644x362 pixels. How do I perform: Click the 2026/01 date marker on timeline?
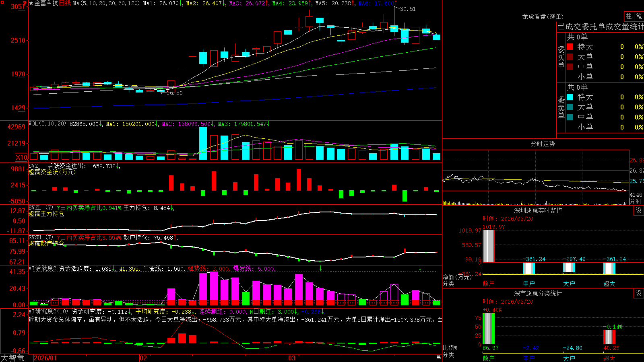coord(45,358)
